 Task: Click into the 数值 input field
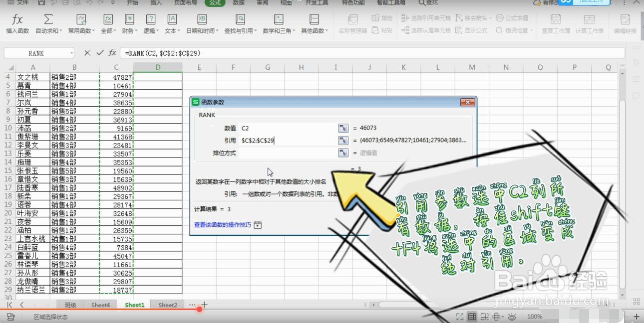coord(288,128)
